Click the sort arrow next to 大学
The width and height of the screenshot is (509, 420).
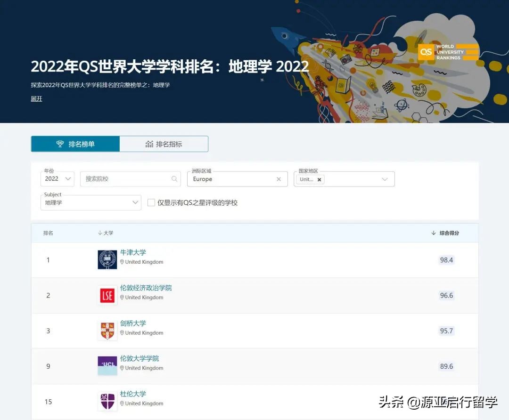(99, 233)
